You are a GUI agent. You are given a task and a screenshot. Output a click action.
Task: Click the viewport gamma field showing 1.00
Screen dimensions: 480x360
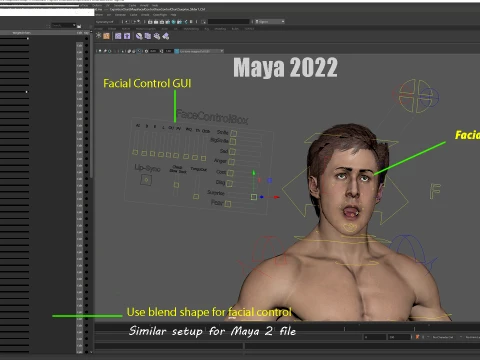[168, 51]
